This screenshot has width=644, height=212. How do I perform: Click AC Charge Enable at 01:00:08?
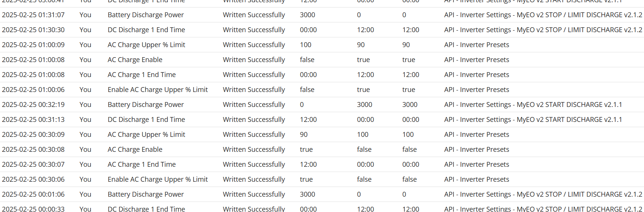point(135,60)
